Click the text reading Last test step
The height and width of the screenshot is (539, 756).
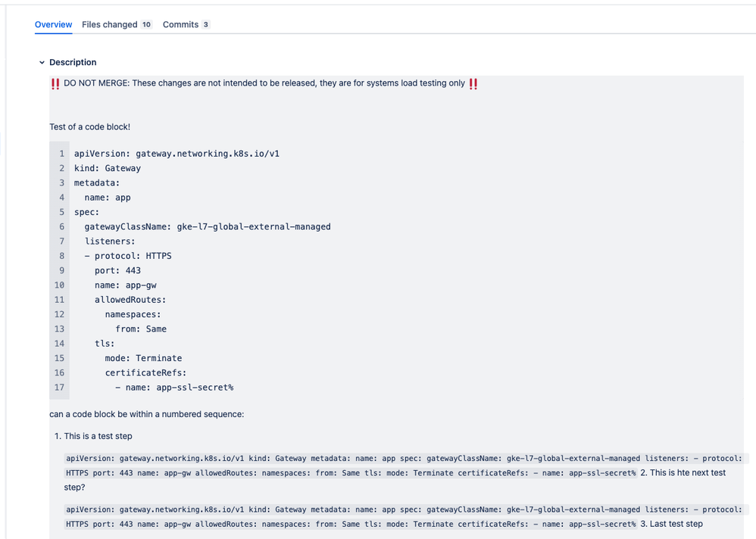coord(676,523)
